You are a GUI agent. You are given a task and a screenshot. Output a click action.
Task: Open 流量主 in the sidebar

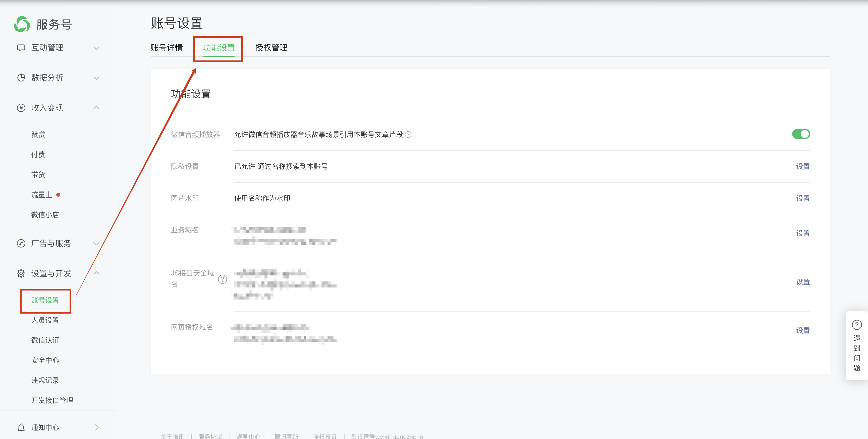[x=42, y=195]
